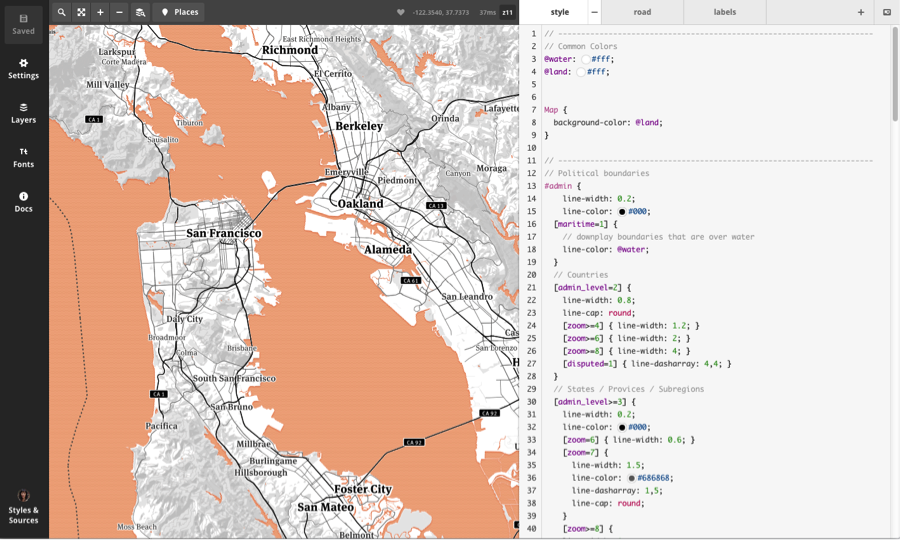Zoom out with the minus icon
The image size is (900, 540).
pyautogui.click(x=119, y=12)
